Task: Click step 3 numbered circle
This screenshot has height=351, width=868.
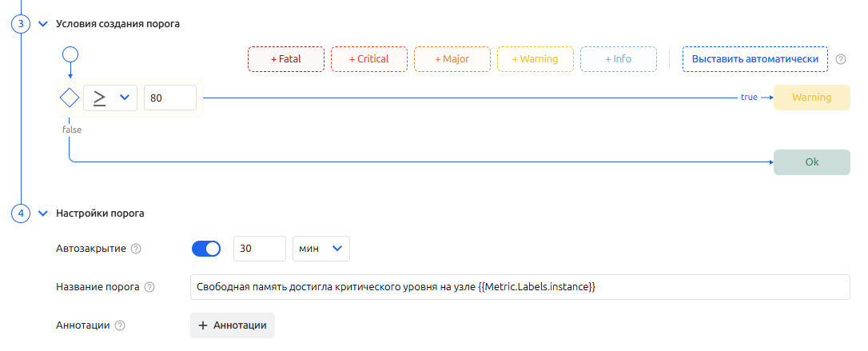Action: (21, 23)
